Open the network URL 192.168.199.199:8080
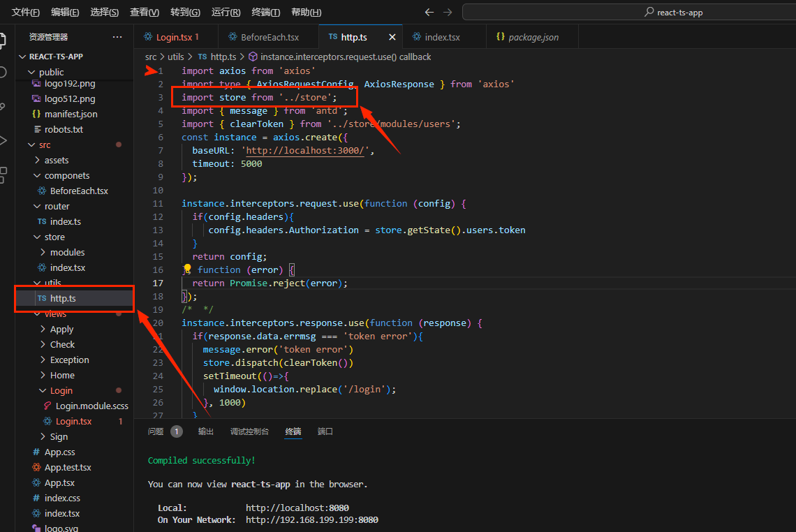796x532 pixels. [311, 520]
